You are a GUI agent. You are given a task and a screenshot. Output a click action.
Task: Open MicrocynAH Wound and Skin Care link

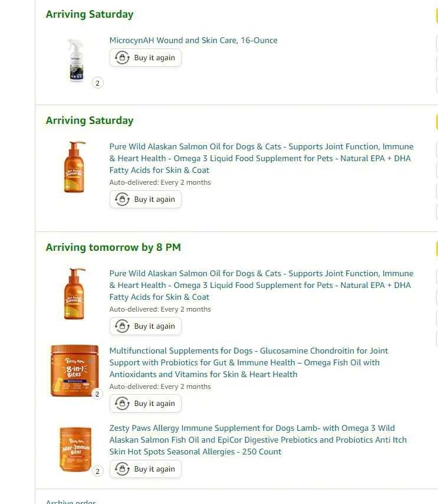tap(193, 41)
